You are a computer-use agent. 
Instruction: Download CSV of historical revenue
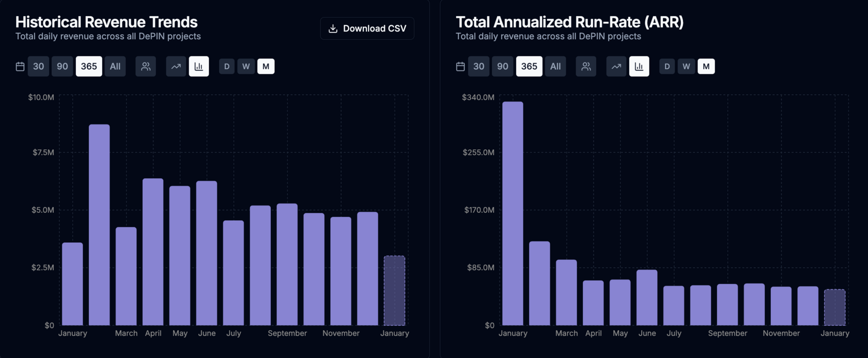click(367, 28)
